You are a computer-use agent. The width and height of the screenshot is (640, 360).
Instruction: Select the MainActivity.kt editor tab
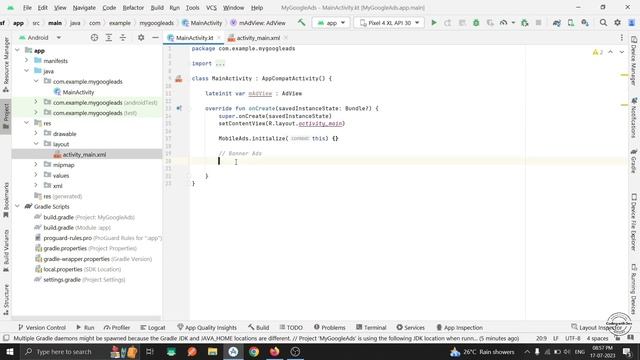(x=194, y=38)
